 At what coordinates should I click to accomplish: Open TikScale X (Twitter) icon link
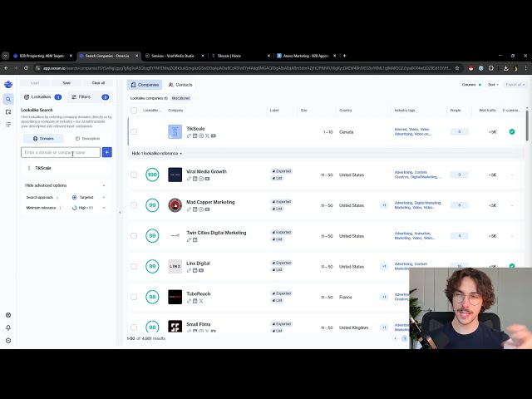[x=207, y=135]
